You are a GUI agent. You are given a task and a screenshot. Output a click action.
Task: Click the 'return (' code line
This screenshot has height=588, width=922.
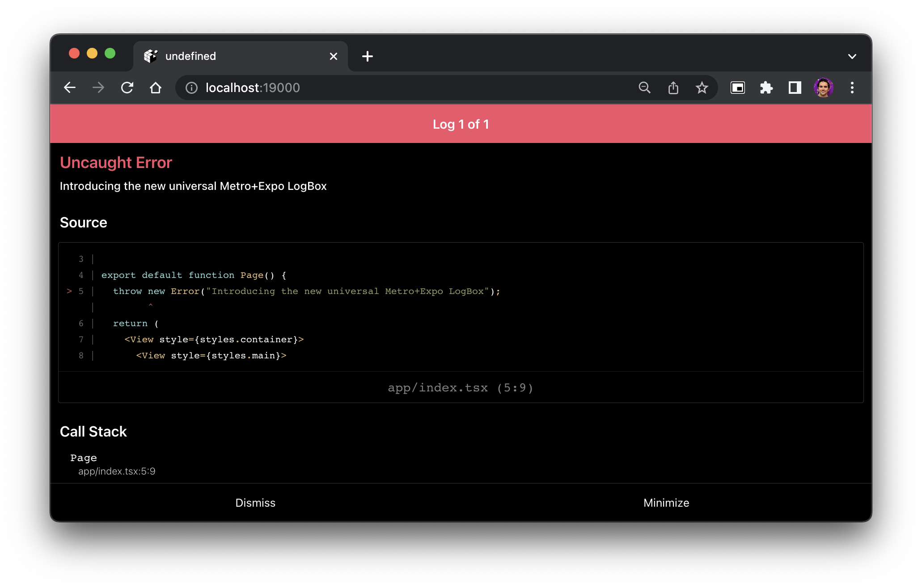[135, 323]
